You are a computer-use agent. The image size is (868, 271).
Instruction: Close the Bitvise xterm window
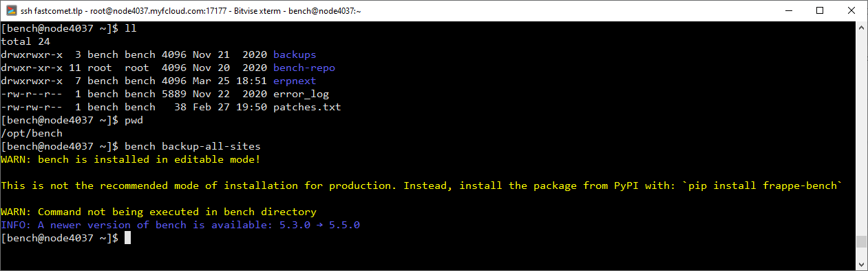click(851, 11)
